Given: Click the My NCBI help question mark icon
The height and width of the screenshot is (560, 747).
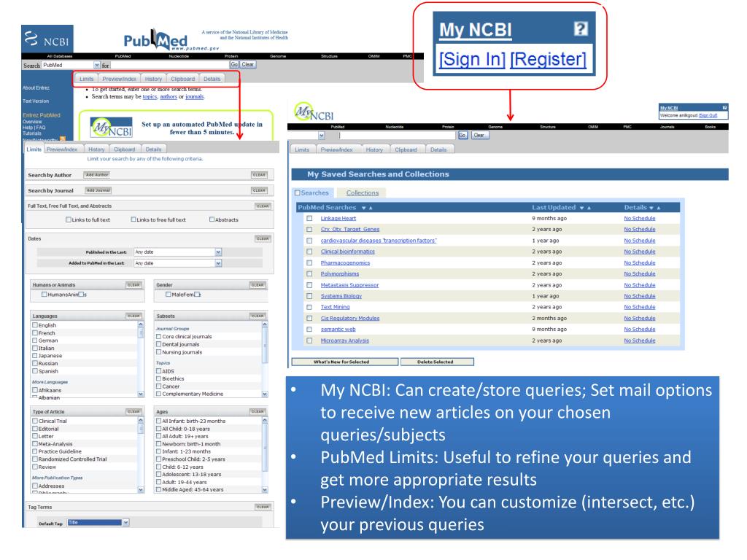Looking at the screenshot, I should click(580, 29).
